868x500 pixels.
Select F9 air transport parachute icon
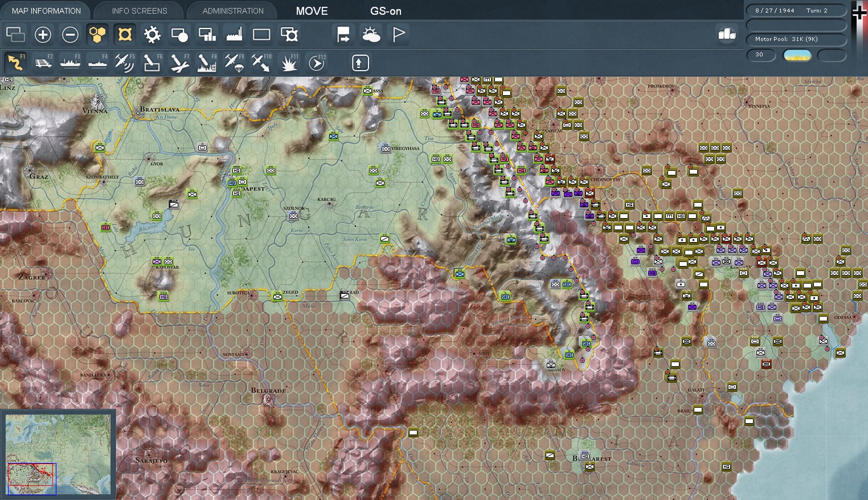(x=234, y=63)
